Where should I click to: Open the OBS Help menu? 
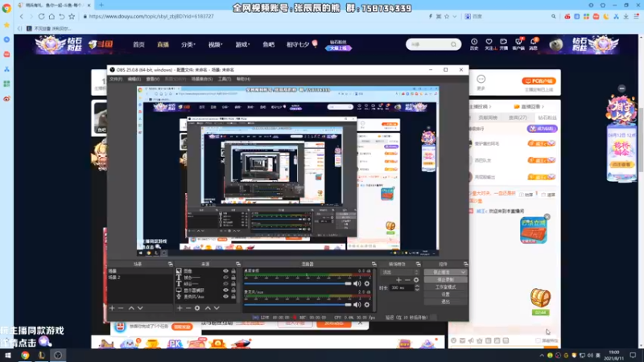coord(243,79)
